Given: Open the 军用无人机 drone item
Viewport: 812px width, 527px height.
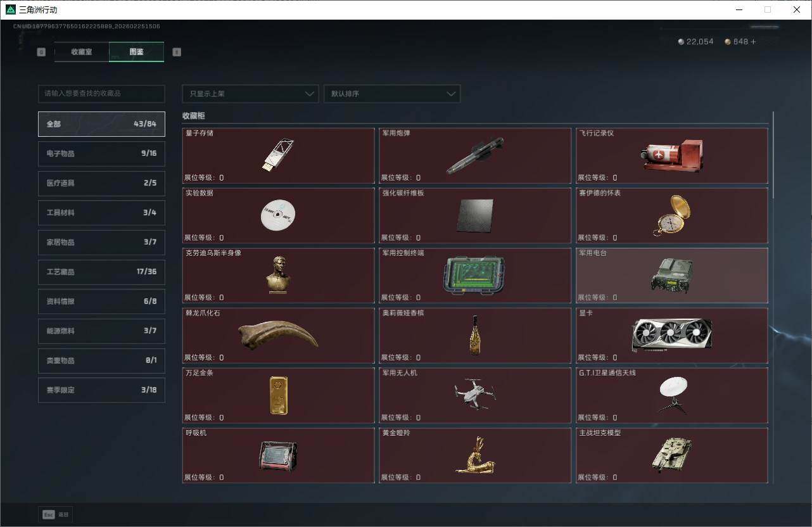Looking at the screenshot, I should click(475, 395).
